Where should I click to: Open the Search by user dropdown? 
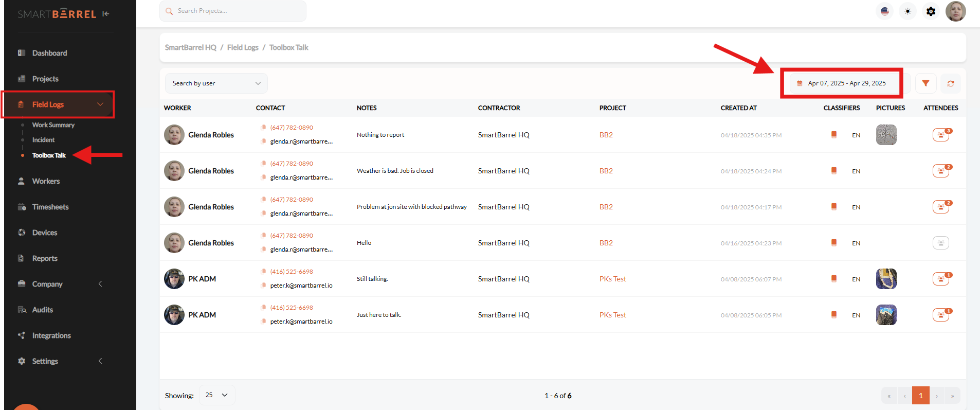pyautogui.click(x=216, y=83)
